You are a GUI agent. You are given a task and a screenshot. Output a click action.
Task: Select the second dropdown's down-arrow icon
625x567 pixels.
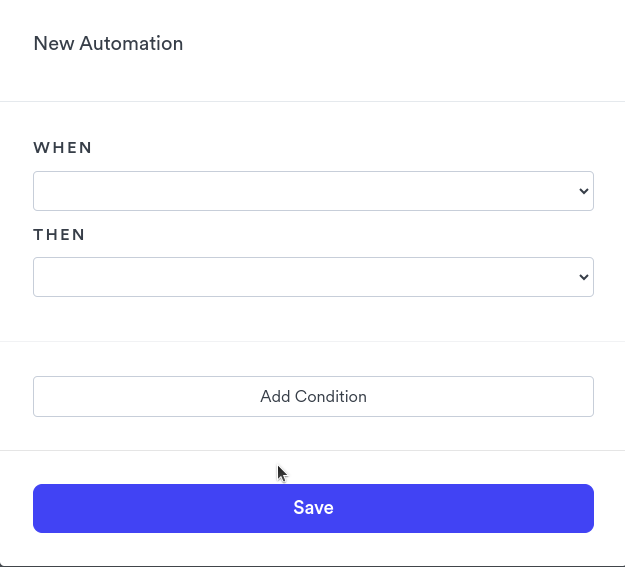[584, 277]
